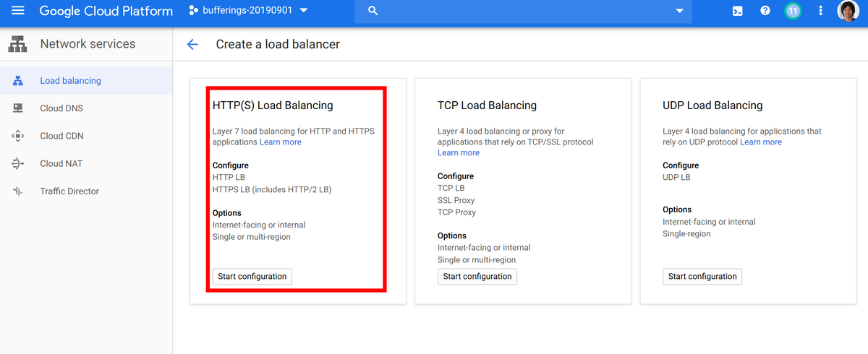Open the hamburger navigation menu

click(17, 11)
